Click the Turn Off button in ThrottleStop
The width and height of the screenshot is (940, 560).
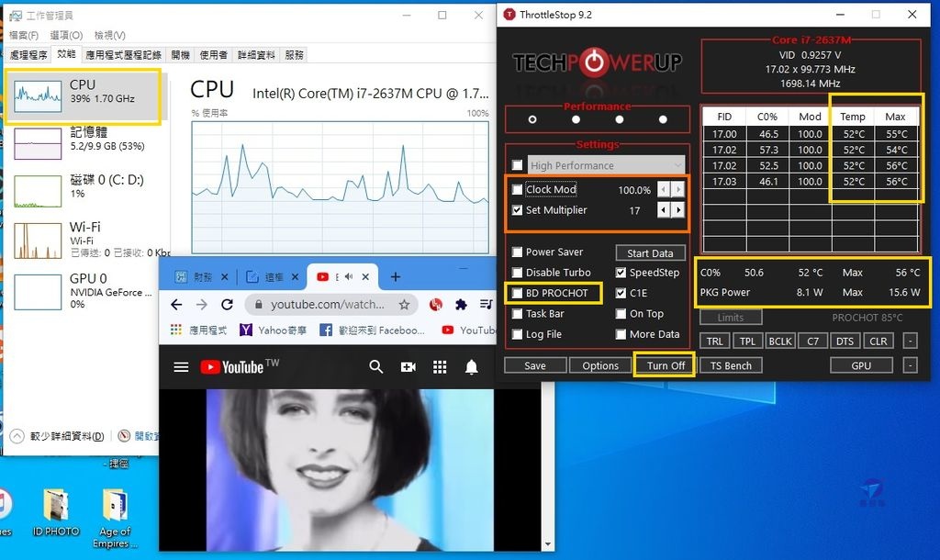664,364
